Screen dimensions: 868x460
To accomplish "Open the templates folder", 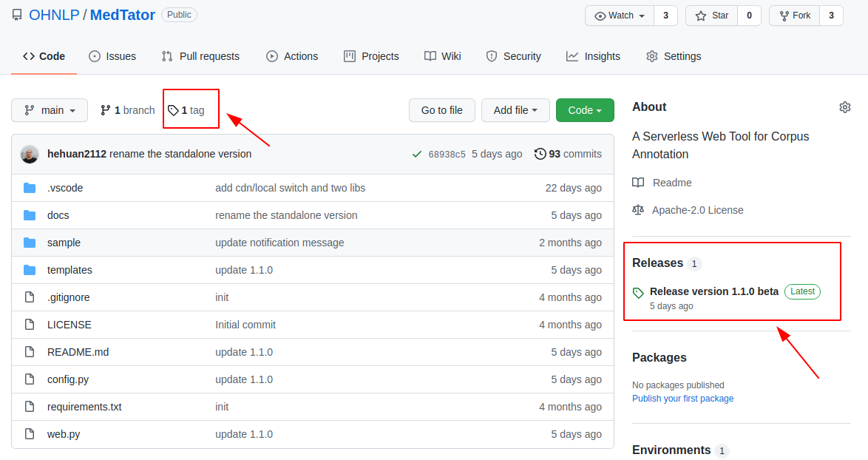I will [69, 270].
